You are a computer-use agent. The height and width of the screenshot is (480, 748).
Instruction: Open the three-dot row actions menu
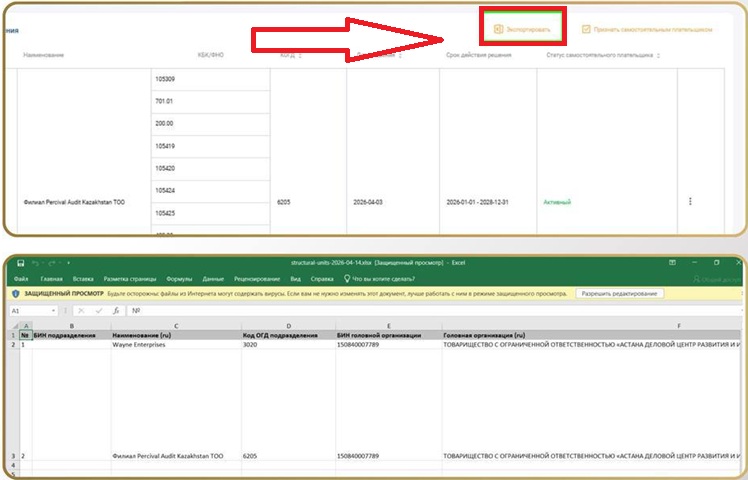(690, 201)
